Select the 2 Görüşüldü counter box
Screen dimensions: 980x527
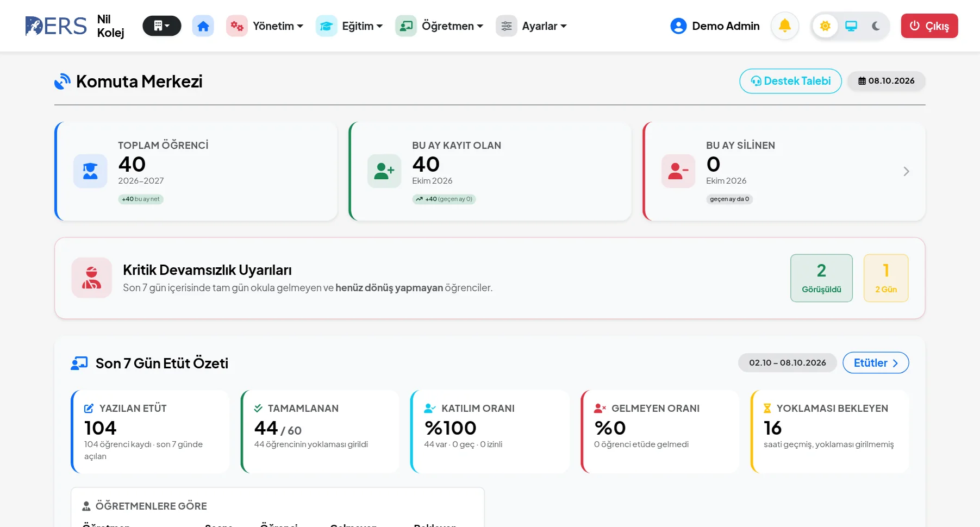point(821,278)
